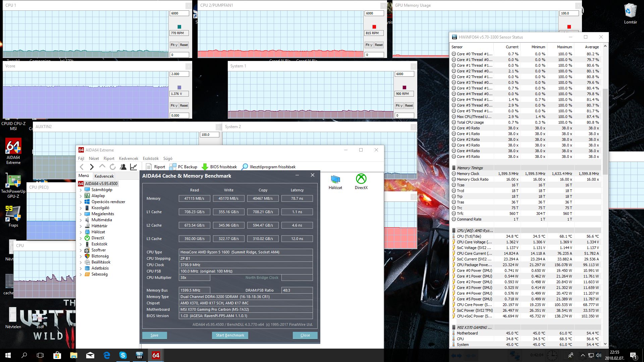Open Riport from the AIDA64 toolbar

click(x=156, y=167)
